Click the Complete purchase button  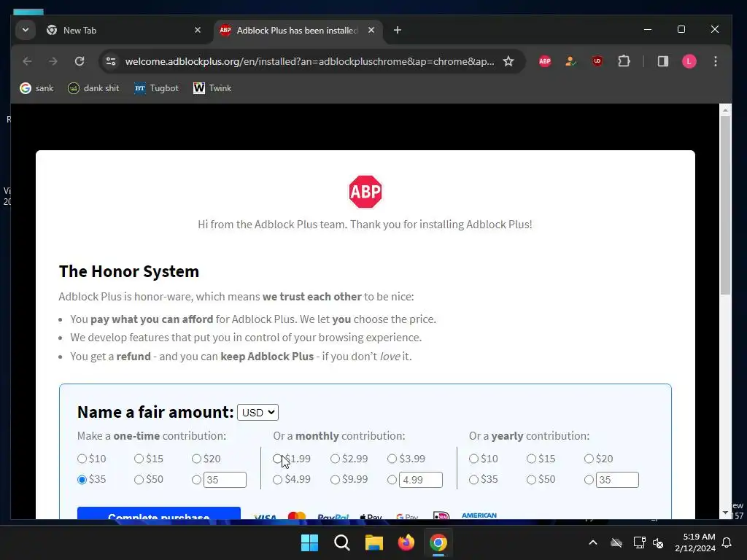click(158, 513)
